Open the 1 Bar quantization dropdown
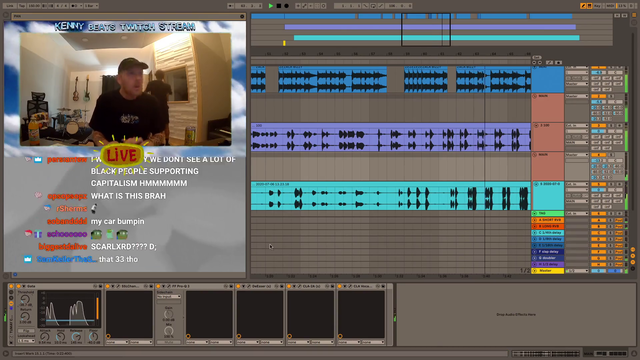 pos(91,6)
